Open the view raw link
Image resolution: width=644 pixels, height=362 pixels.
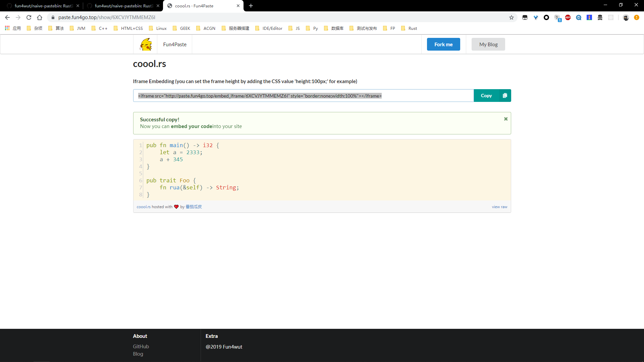click(499, 207)
